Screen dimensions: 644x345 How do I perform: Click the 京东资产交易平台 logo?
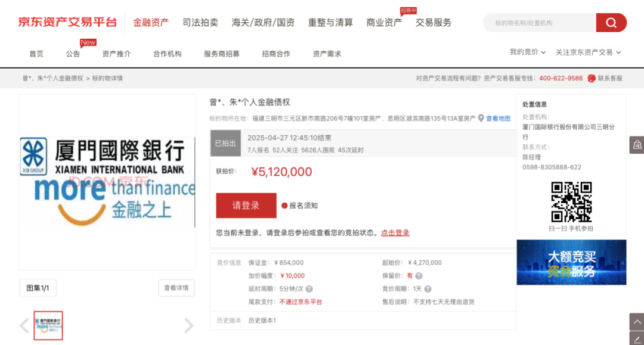pyautogui.click(x=67, y=22)
